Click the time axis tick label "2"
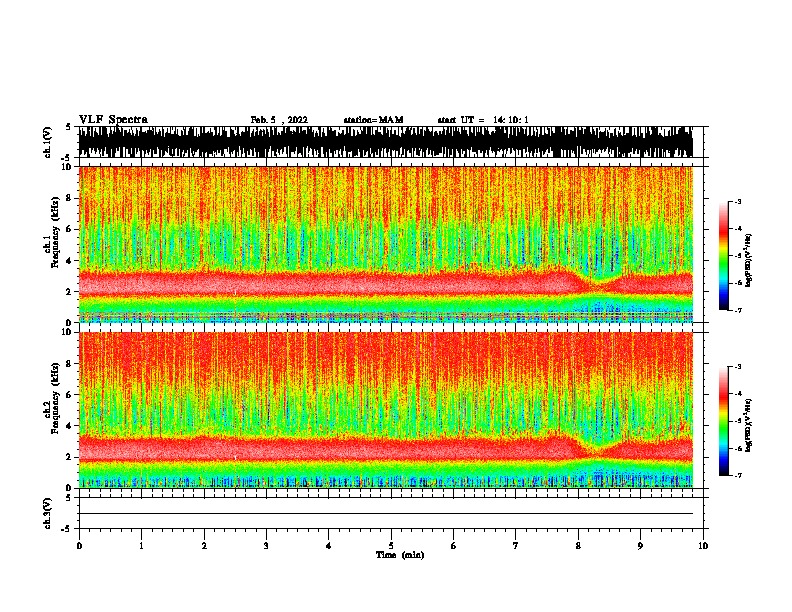 pos(204,546)
